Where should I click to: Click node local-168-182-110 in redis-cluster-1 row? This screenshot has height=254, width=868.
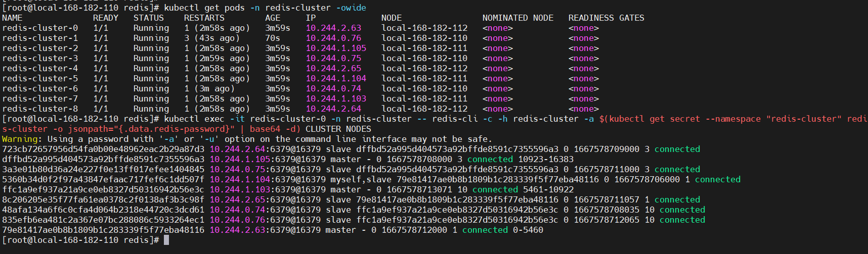(424, 38)
